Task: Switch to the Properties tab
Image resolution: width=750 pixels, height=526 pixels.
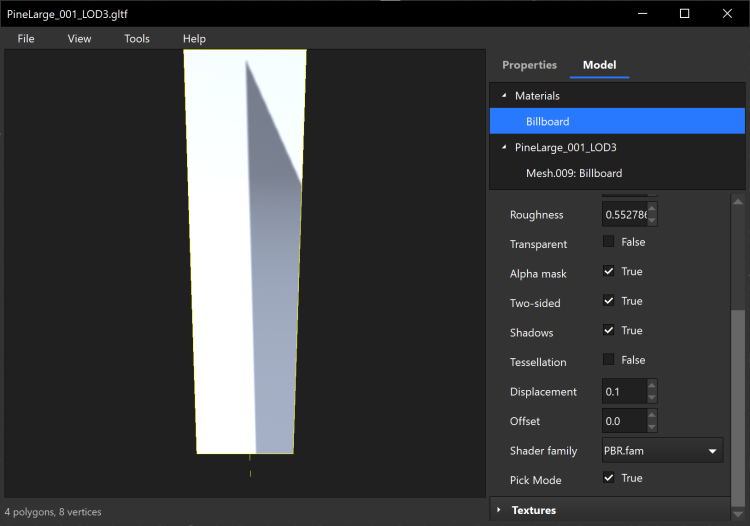Action: click(529, 65)
